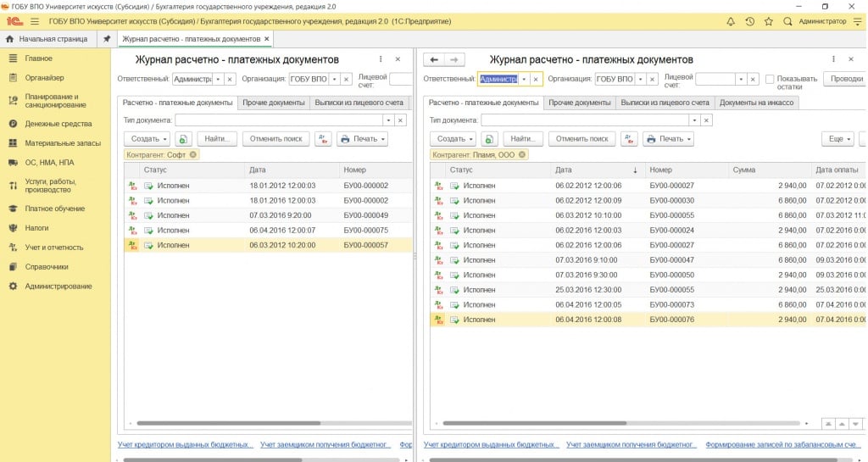The width and height of the screenshot is (868, 462).
Task: Click the notifications bell icon in title bar
Action: (x=730, y=21)
